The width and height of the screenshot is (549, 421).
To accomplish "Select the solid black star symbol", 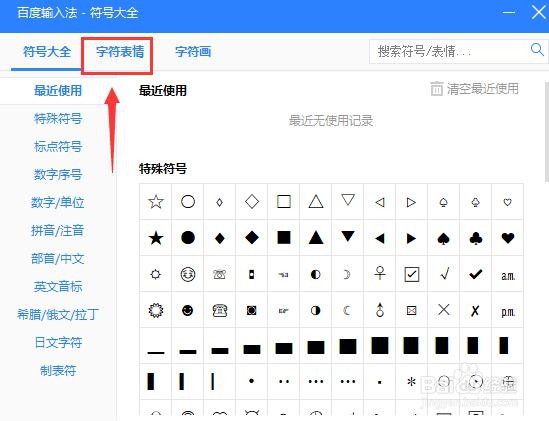I will [x=156, y=239].
